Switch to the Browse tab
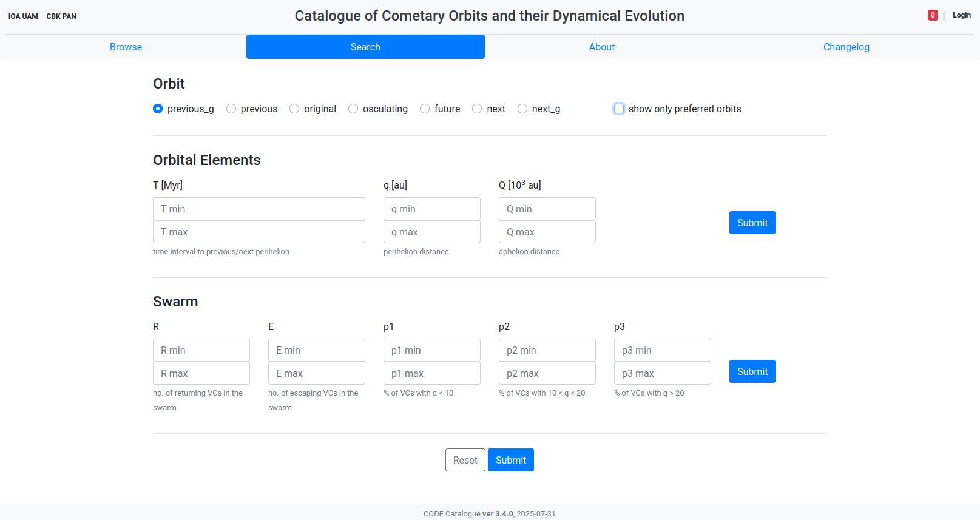Screen dimensions: 980x520 [126, 47]
